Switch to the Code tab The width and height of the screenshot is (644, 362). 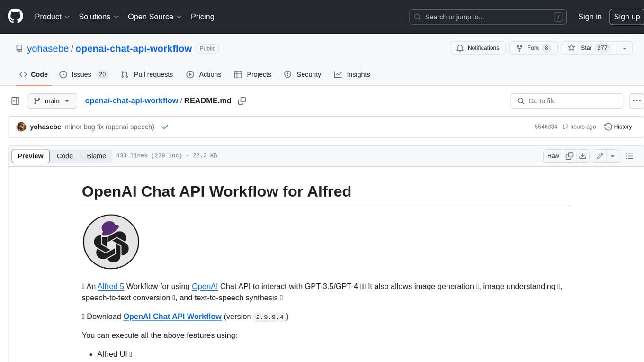tap(33, 74)
